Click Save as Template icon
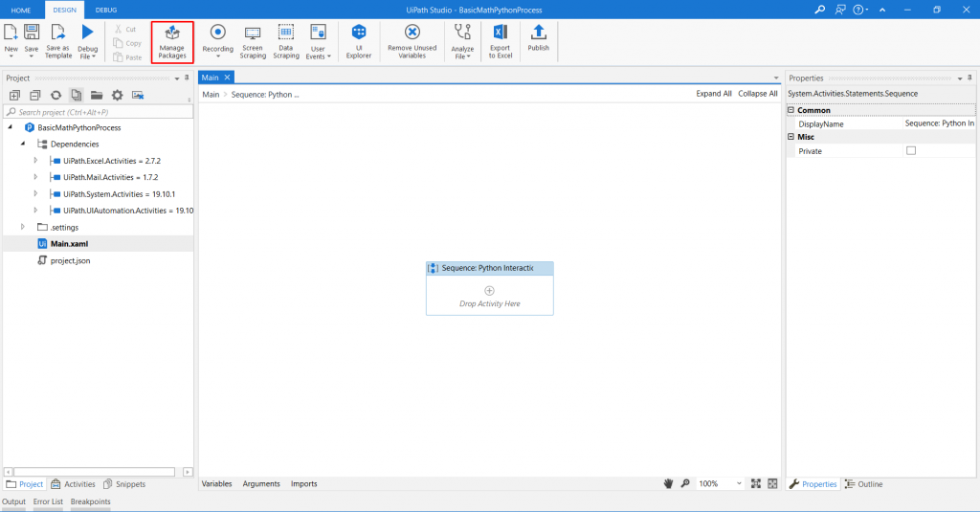 [57, 32]
